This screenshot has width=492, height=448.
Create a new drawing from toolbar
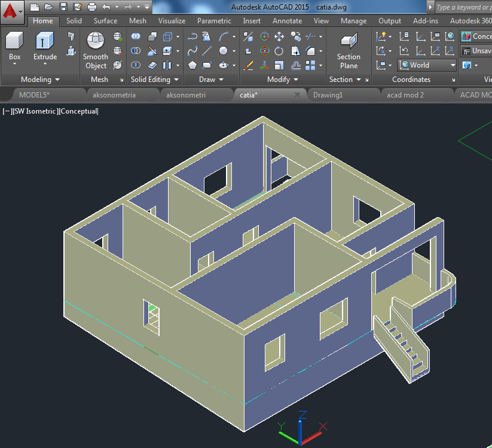click(35, 7)
